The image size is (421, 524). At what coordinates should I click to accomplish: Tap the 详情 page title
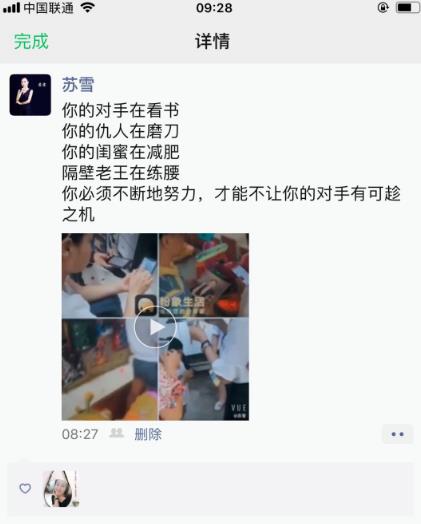[213, 41]
